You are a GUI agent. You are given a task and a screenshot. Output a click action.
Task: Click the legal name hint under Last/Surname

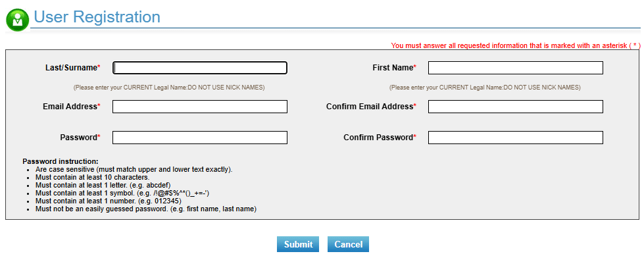click(x=169, y=88)
